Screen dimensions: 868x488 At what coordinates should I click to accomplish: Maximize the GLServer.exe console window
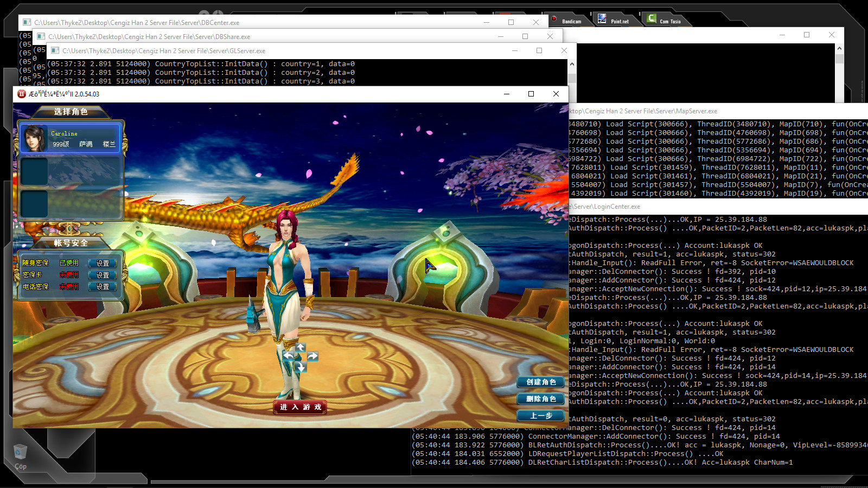539,50
